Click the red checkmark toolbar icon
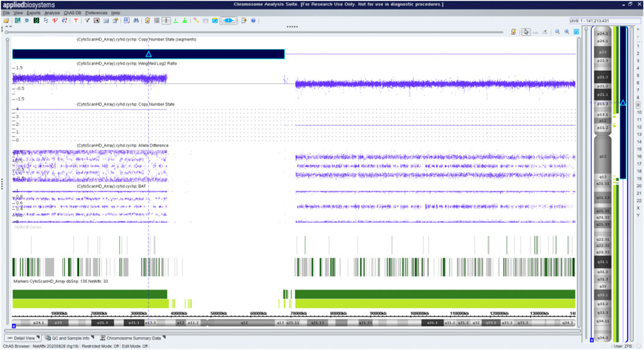 click(54, 21)
